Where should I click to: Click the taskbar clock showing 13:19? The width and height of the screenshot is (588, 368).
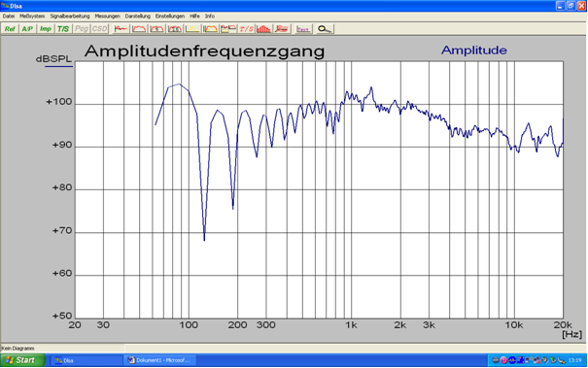pyautogui.click(x=574, y=360)
